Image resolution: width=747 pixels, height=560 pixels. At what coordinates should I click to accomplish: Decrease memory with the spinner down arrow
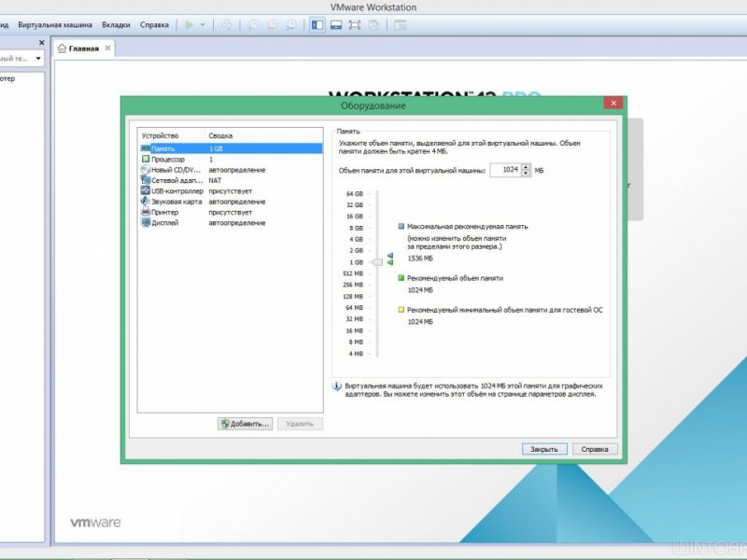526,174
